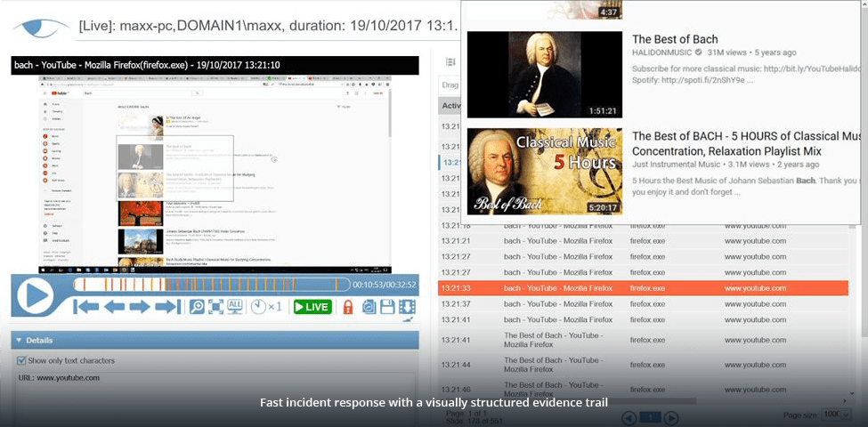
Task: Click the ALL monitors icon
Action: (235, 307)
